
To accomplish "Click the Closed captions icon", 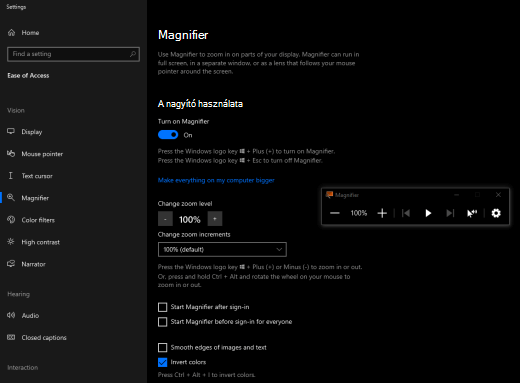I will (x=11, y=337).
